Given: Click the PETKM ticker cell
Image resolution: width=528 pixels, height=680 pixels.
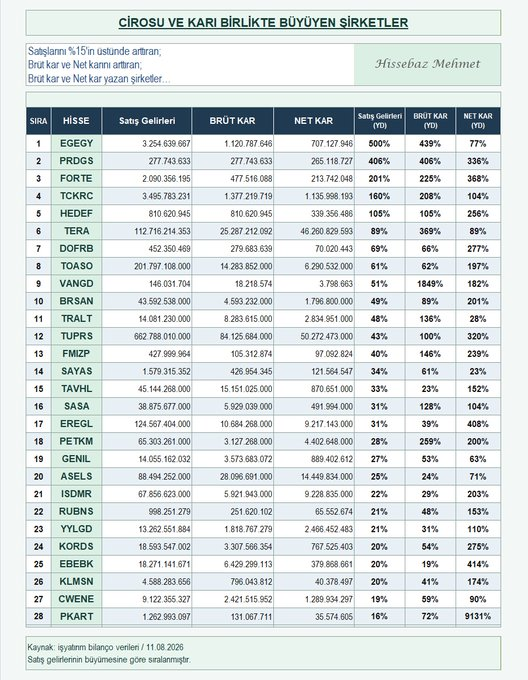Looking at the screenshot, I should (76, 441).
